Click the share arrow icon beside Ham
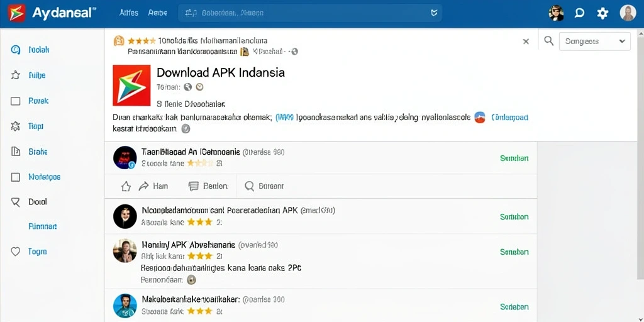 coord(143,186)
